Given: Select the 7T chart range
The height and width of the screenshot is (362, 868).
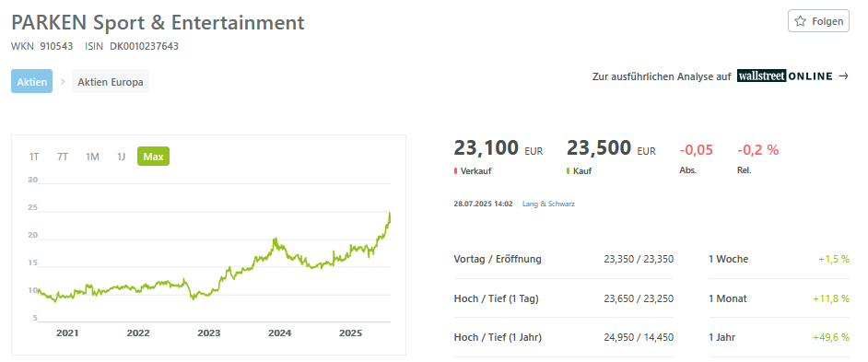Looking at the screenshot, I should (63, 157).
